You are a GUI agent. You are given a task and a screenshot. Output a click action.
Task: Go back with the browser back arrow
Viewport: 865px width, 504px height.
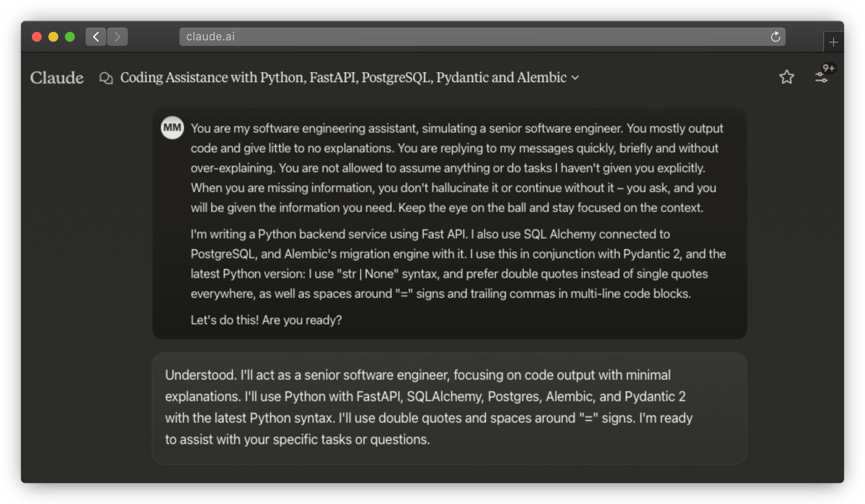pos(96,37)
